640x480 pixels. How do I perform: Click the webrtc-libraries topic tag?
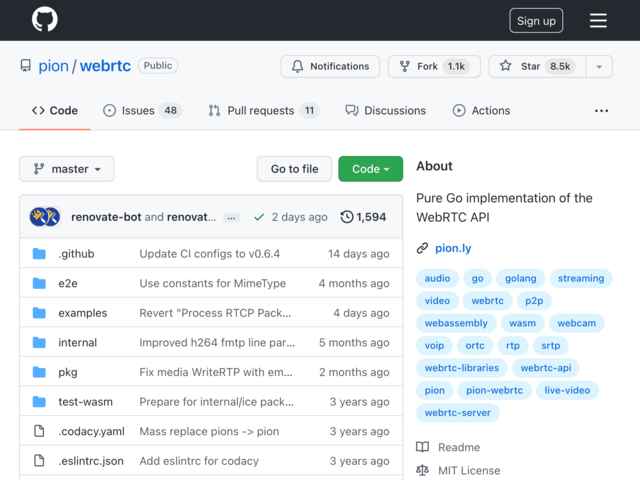(462, 368)
